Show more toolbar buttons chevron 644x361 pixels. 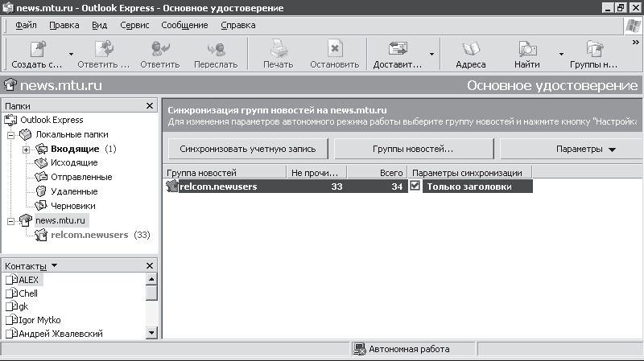coord(636,43)
